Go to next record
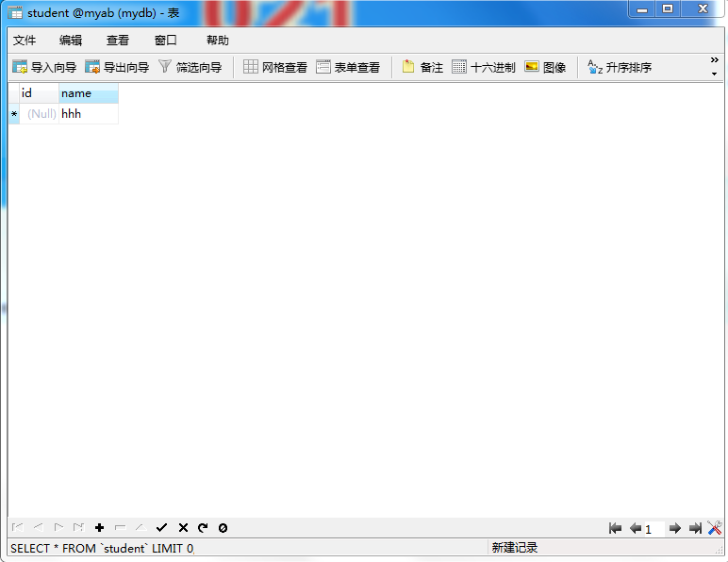Screen dimensions: 728x562 (58, 528)
